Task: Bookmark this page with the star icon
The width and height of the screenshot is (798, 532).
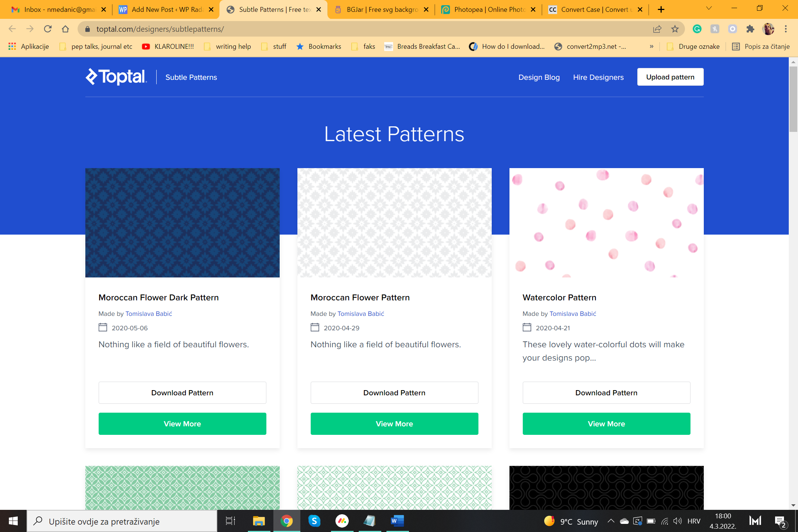Action: pos(675,29)
